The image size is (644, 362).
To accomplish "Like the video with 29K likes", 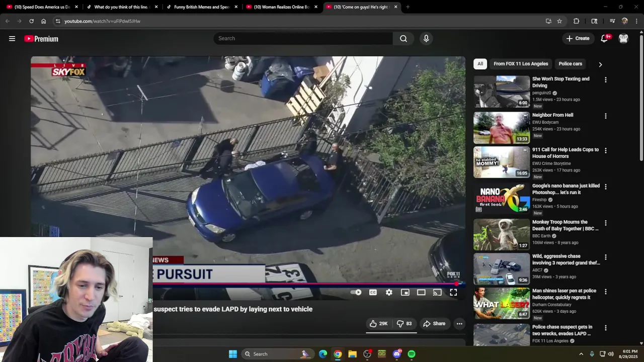I will 378,324.
